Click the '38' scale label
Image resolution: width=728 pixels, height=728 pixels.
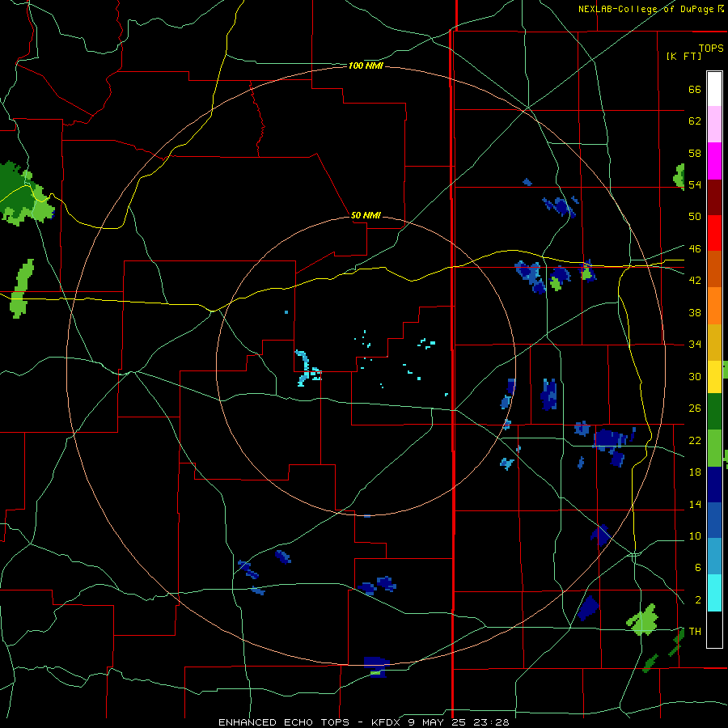pos(695,312)
